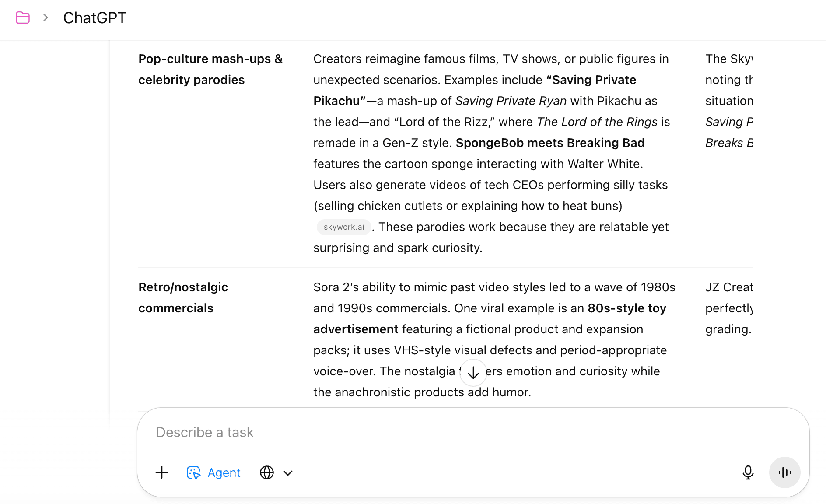Click the breadcrumb chevron beside ChatGPT
Screen dimensions: 826x504
45,18
